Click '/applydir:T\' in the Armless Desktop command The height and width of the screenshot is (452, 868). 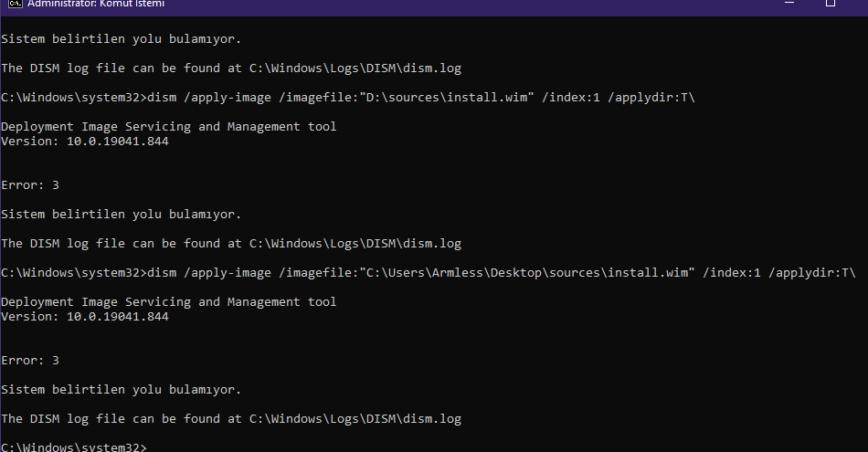(x=811, y=272)
